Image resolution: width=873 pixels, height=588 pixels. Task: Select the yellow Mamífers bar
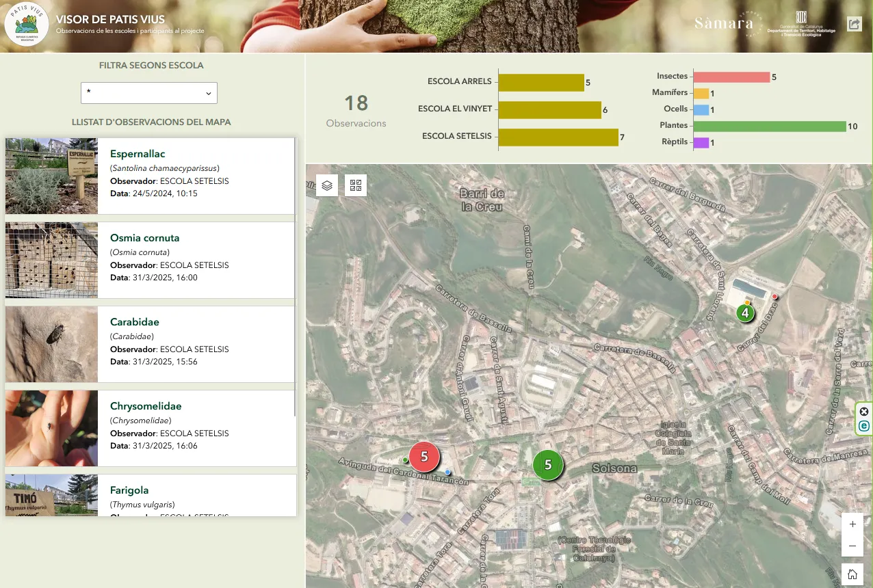click(x=701, y=94)
